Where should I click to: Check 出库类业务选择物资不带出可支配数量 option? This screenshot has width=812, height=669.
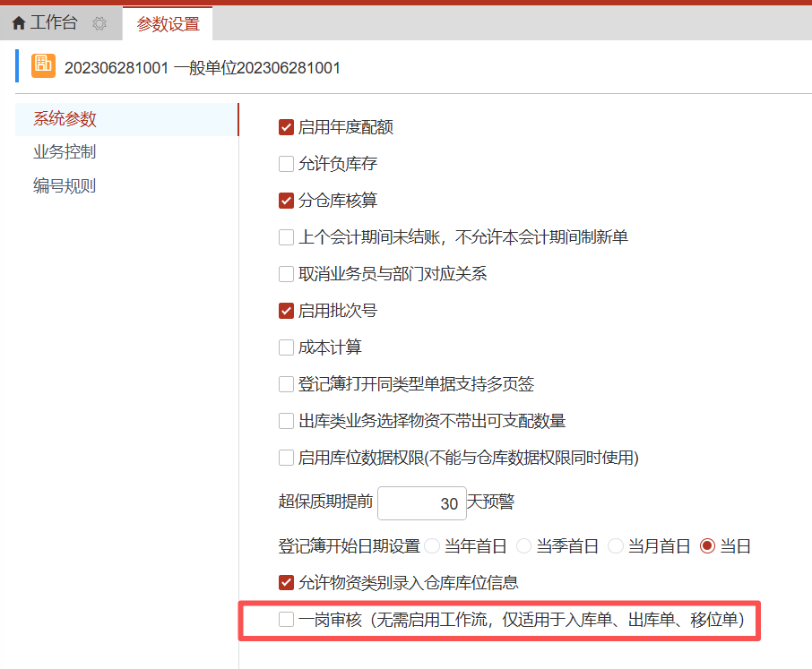pyautogui.click(x=287, y=421)
